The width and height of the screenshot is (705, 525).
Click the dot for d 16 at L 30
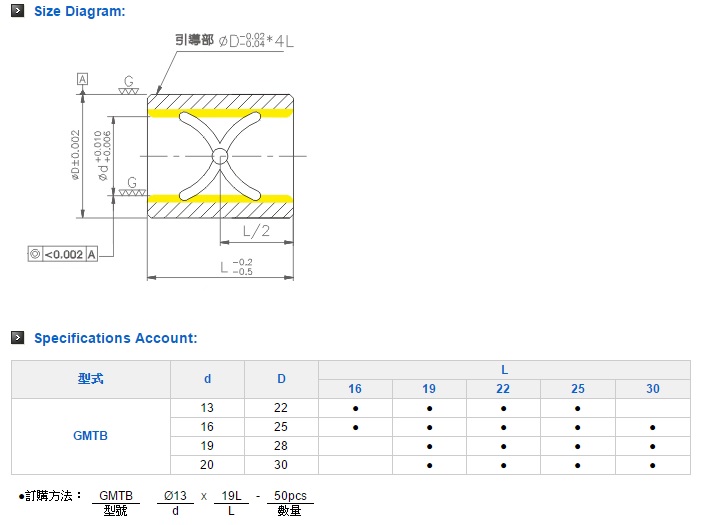(x=652, y=427)
